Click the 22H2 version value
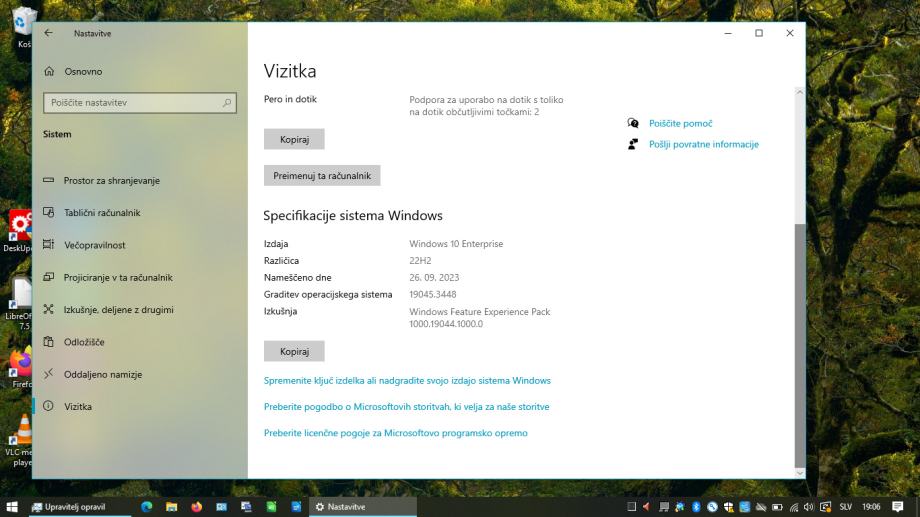This screenshot has width=920, height=517. point(420,261)
